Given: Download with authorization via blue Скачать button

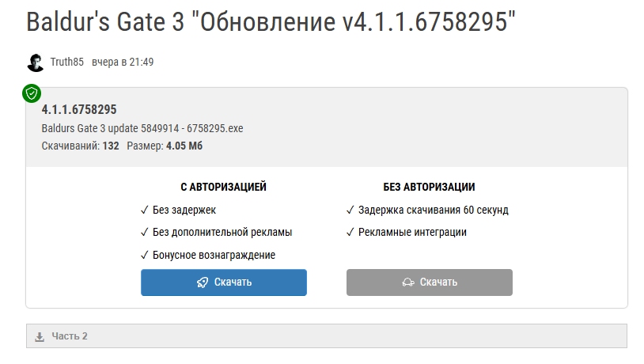Looking at the screenshot, I should 224,282.
